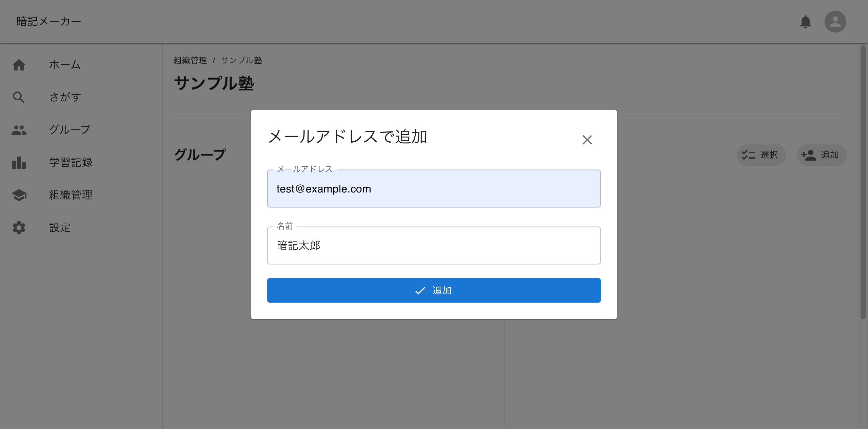The image size is (868, 429).
Task: Click the 組織管理 graduation cap icon
Action: coord(19,195)
